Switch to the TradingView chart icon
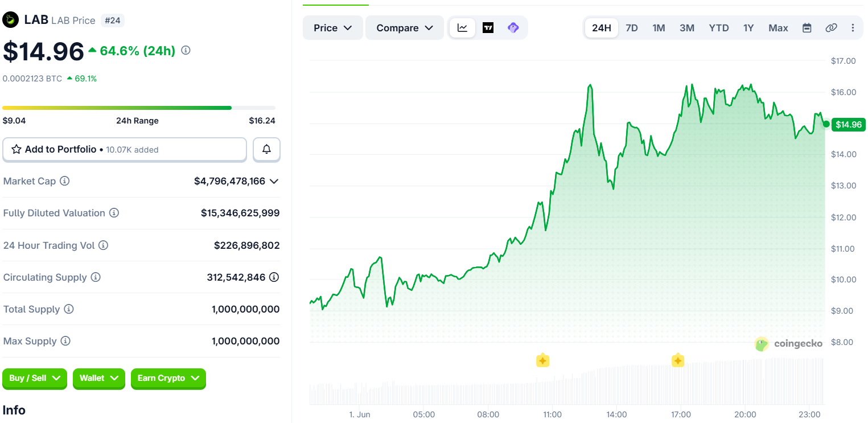 488,28
